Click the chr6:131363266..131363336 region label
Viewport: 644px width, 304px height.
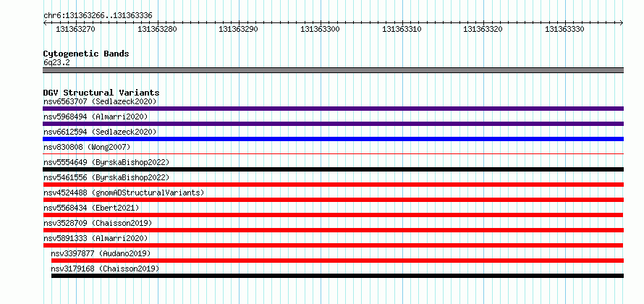coord(98,16)
